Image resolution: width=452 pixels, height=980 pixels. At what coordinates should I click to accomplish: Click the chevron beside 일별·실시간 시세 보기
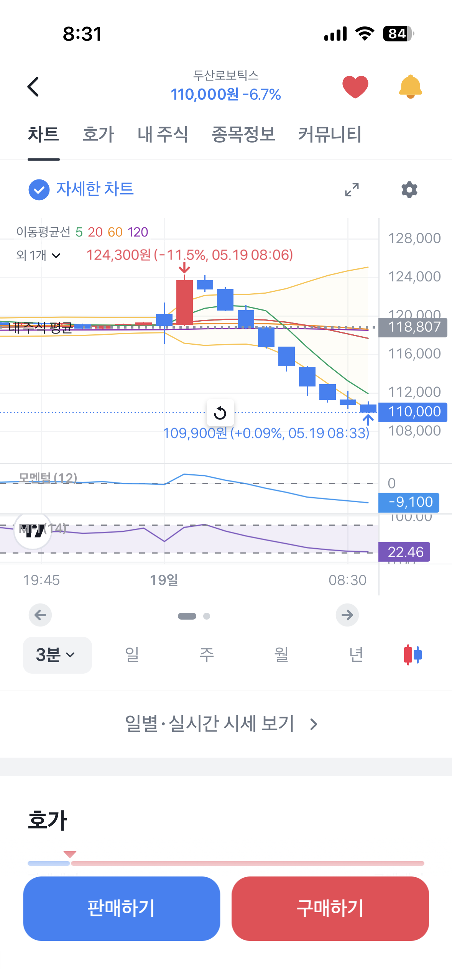click(x=314, y=724)
